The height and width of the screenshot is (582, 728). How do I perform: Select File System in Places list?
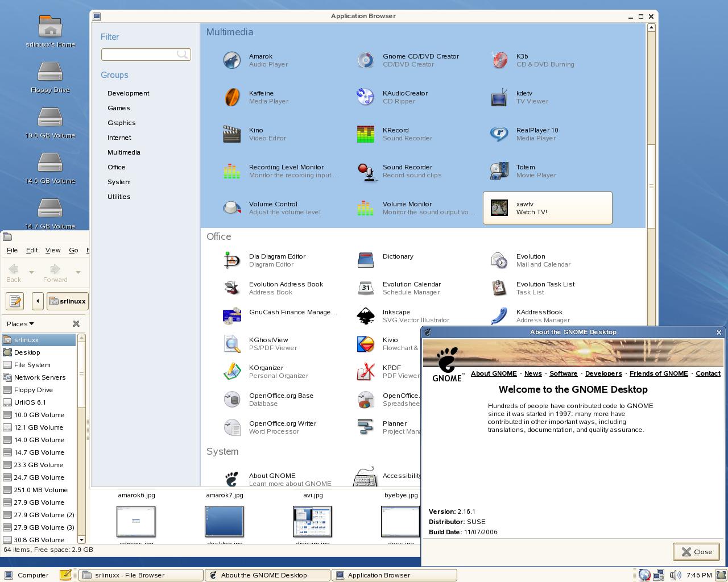[x=39, y=365]
